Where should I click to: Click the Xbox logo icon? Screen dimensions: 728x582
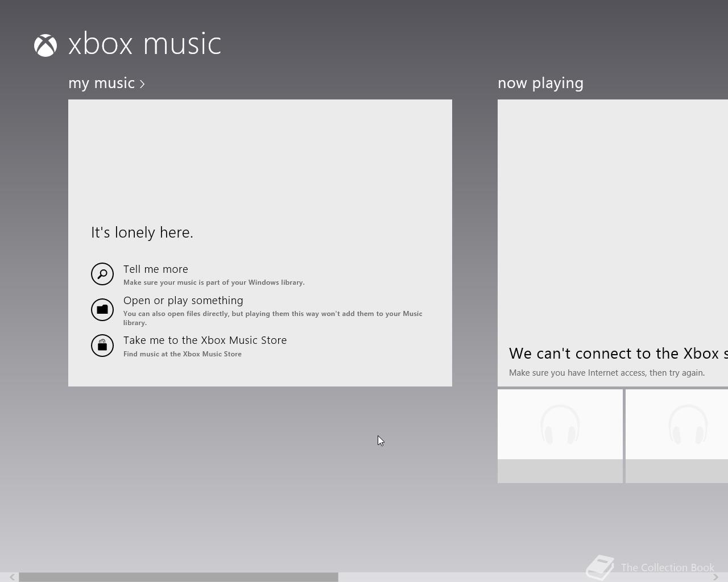point(45,45)
